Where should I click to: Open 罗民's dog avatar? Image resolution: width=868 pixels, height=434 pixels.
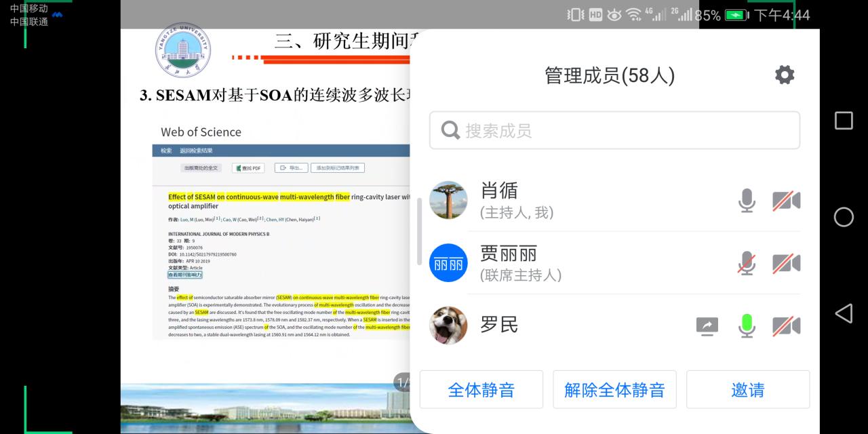[448, 325]
